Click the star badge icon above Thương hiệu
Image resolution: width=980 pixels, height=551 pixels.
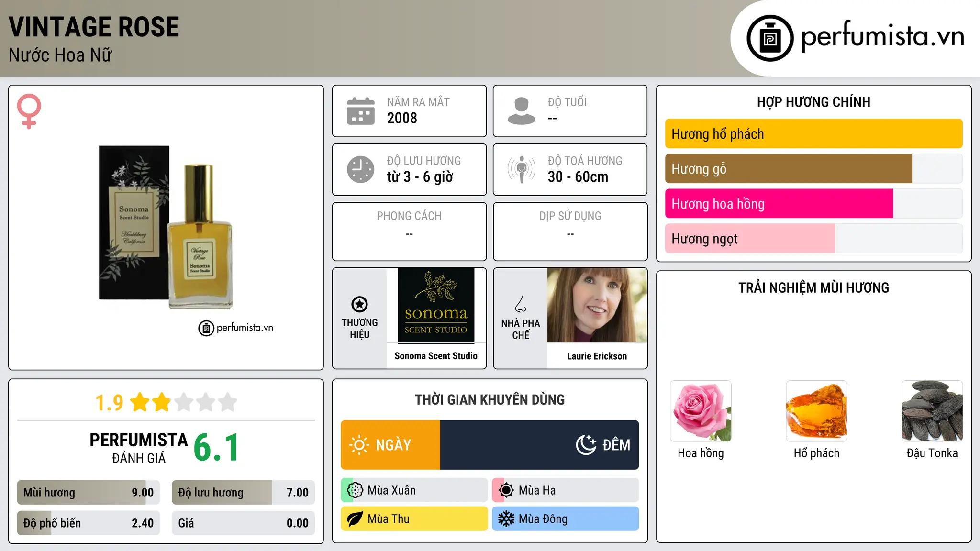point(359,304)
